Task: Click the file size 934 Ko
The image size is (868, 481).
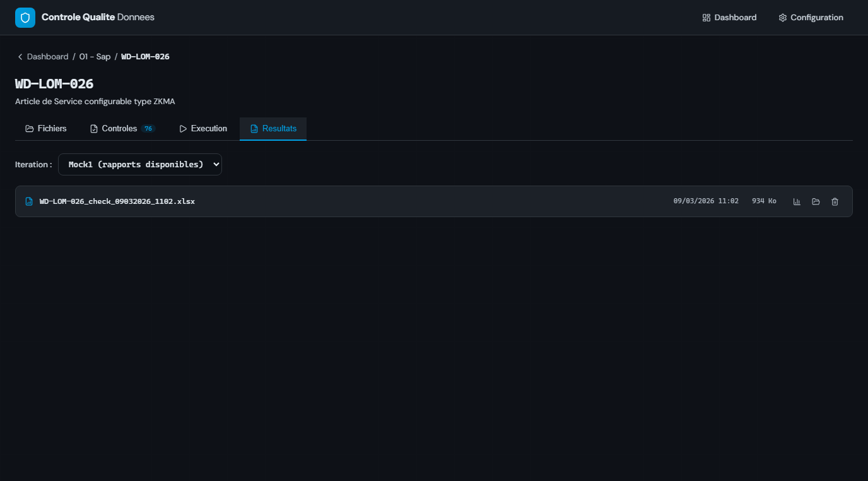Action: [764, 201]
